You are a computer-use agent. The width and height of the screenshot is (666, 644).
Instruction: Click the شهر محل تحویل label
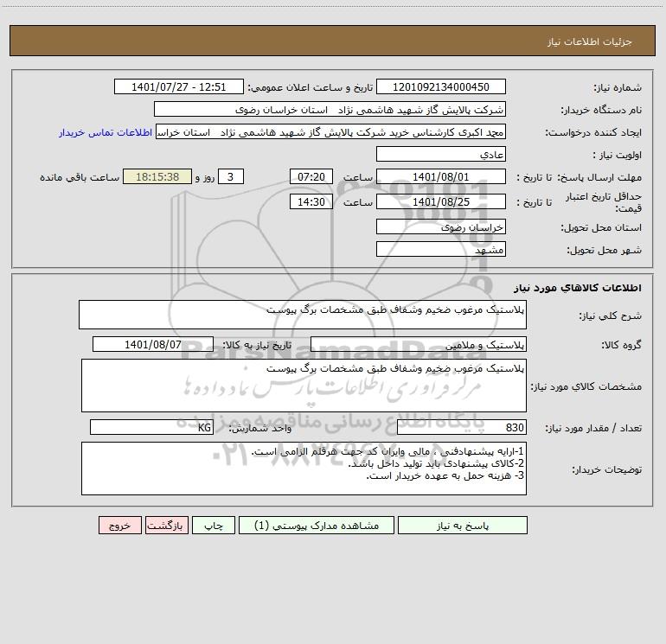605,250
